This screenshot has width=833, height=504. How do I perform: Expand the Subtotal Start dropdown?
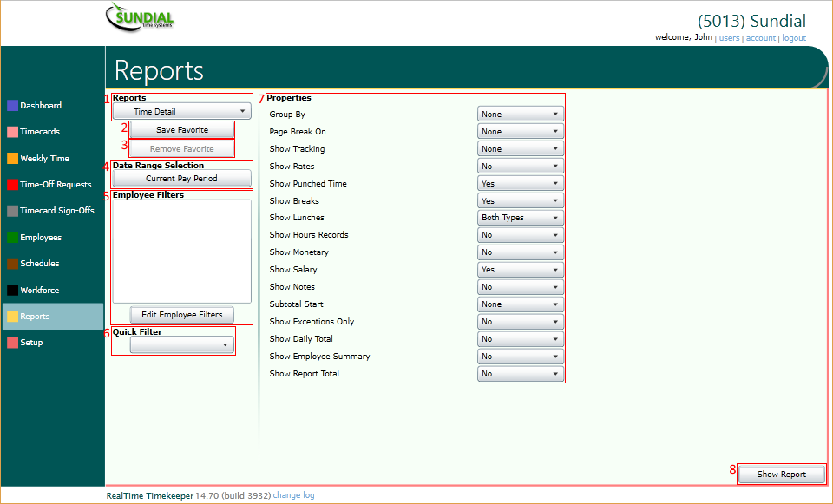click(x=520, y=304)
